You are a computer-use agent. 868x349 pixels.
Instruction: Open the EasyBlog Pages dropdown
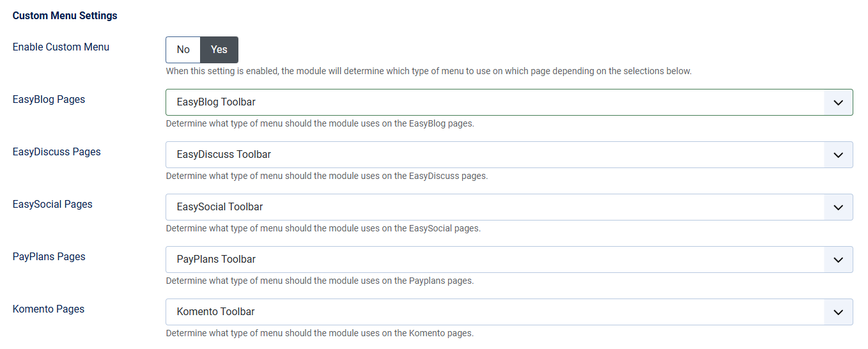coord(509,102)
